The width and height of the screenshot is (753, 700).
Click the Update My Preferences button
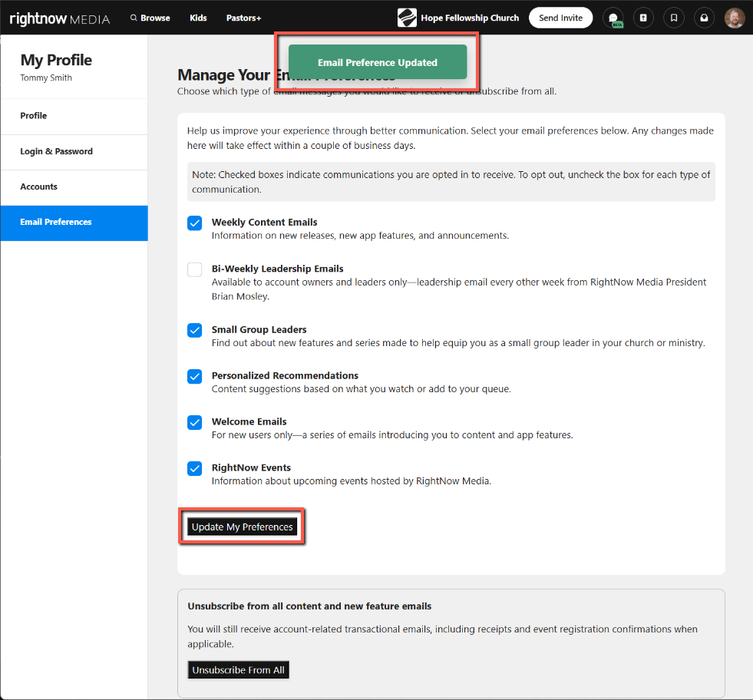(242, 527)
